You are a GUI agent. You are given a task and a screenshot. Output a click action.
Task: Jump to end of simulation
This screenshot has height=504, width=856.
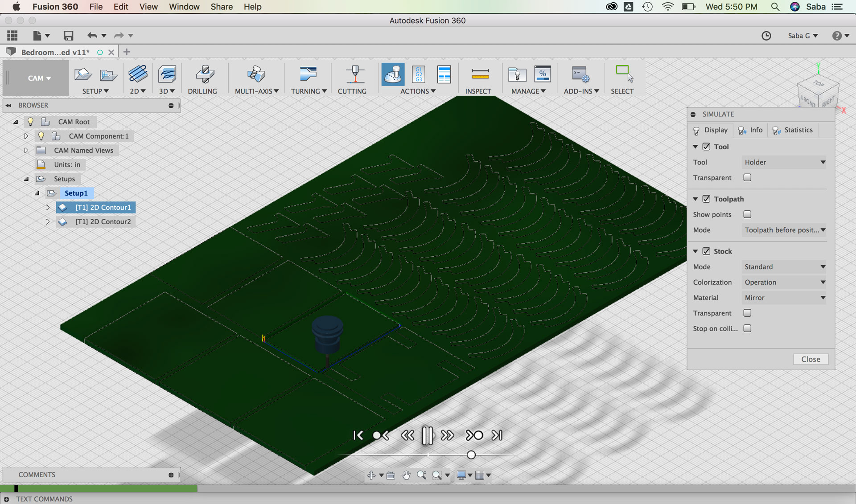[497, 435]
